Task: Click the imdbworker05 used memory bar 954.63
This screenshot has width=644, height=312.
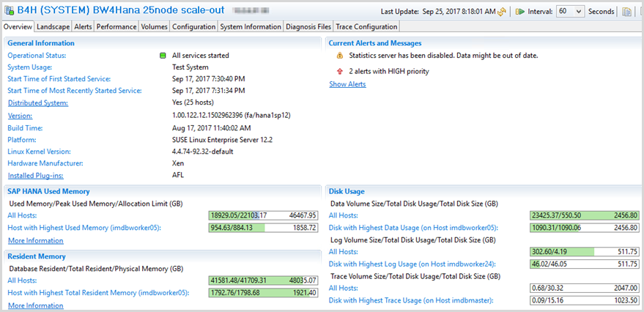Action: (x=263, y=227)
